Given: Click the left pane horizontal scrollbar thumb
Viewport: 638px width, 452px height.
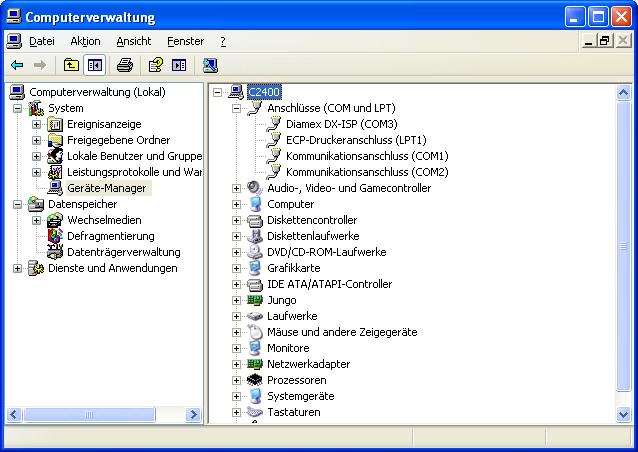Looking at the screenshot, I should (x=89, y=415).
